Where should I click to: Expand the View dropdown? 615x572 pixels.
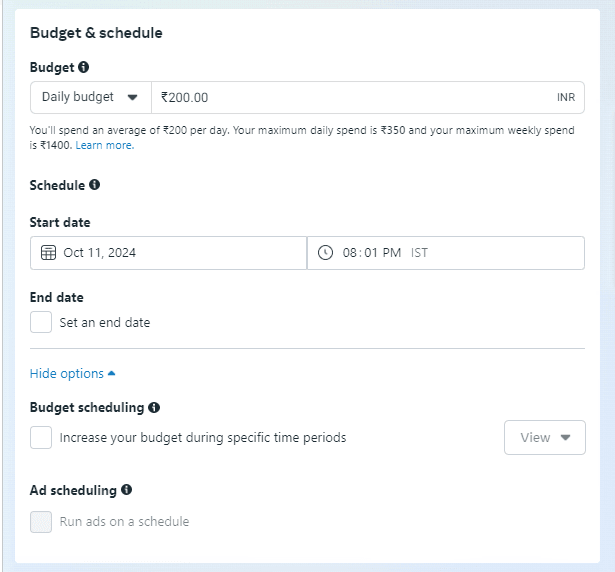[545, 437]
